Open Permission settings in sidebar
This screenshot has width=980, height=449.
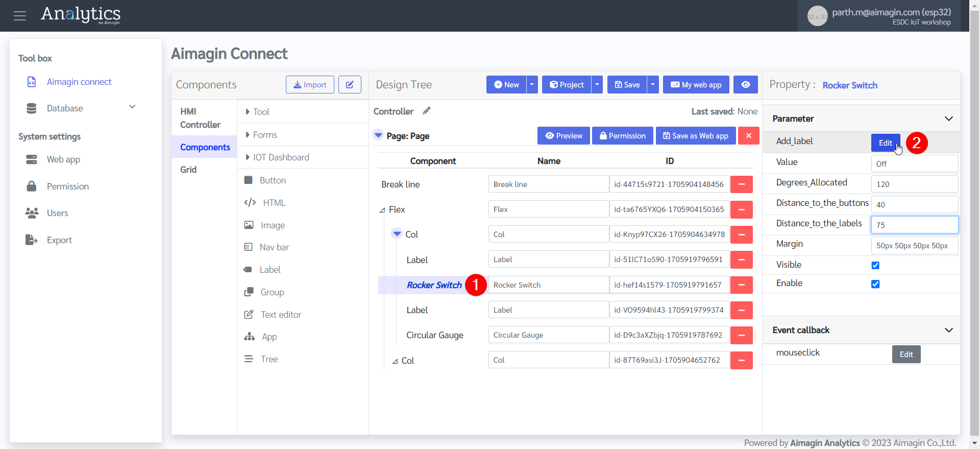click(68, 186)
